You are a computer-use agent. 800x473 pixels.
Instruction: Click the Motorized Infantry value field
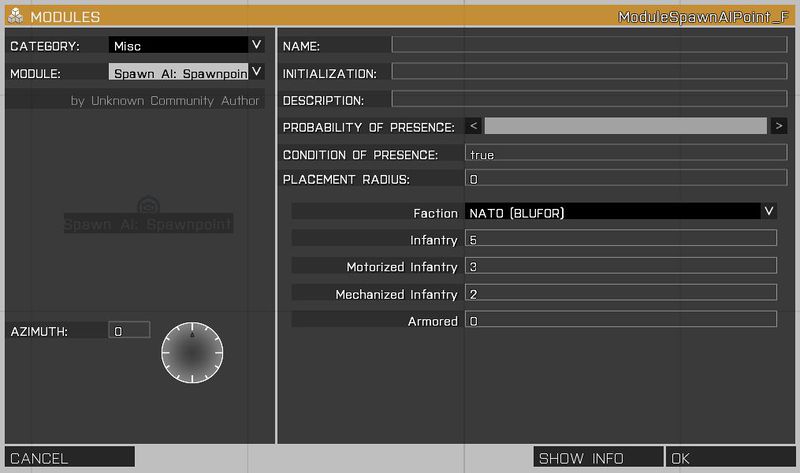pos(621,266)
